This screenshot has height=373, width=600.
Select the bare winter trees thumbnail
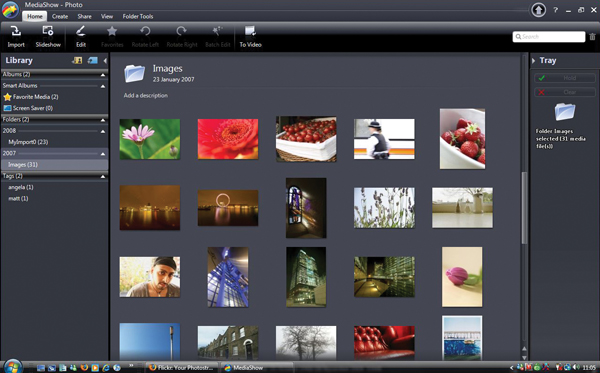tap(306, 343)
